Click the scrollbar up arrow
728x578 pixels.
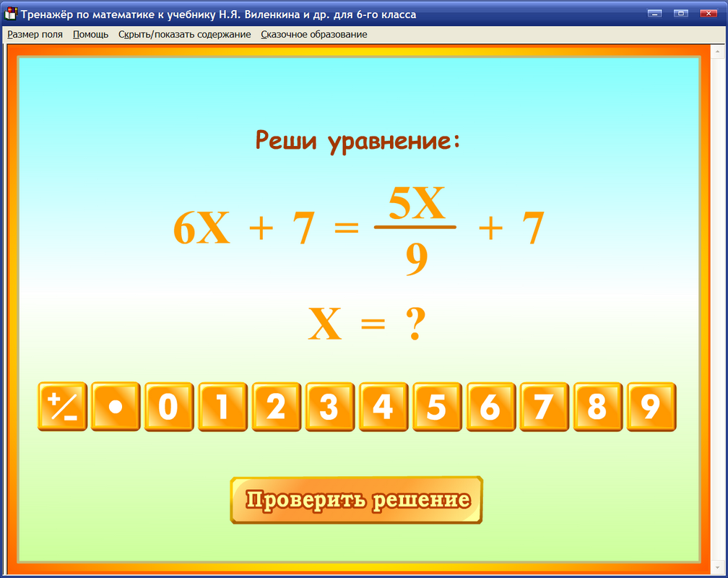click(x=718, y=50)
